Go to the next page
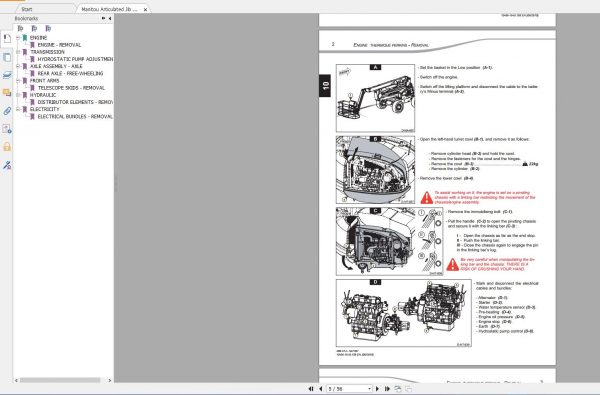This screenshot has width=600, height=395. pyautogui.click(x=377, y=389)
